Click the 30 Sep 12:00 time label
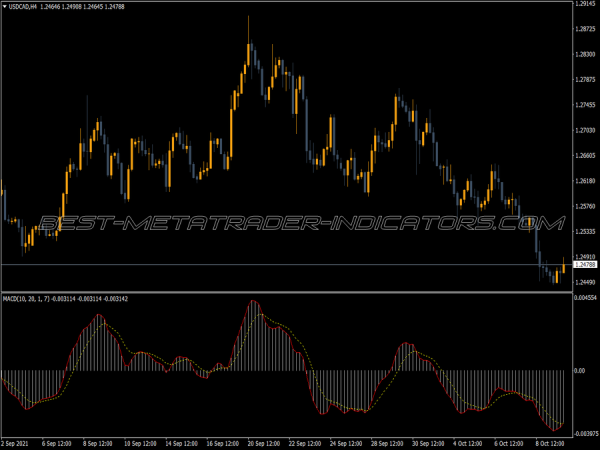The height and width of the screenshot is (450, 600). (x=429, y=443)
